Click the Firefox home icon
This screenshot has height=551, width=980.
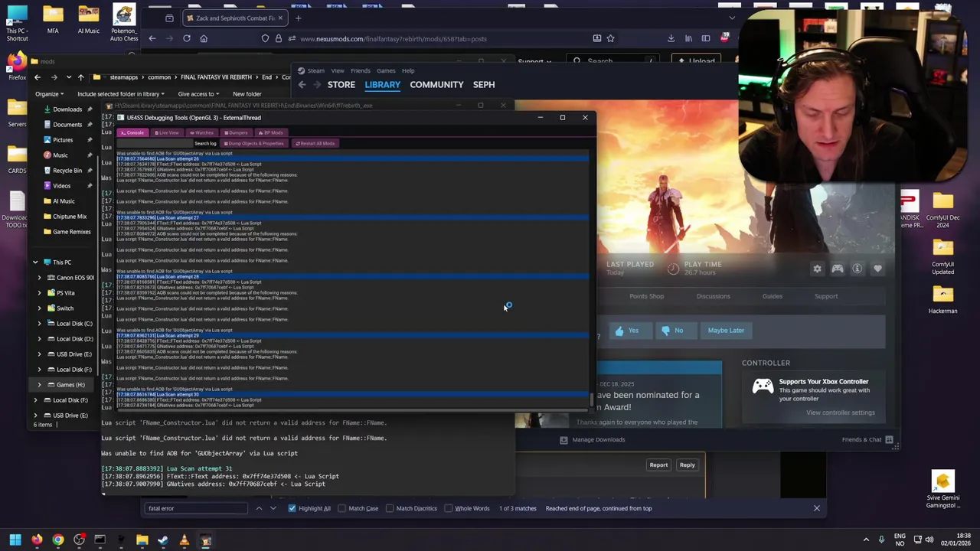click(204, 38)
